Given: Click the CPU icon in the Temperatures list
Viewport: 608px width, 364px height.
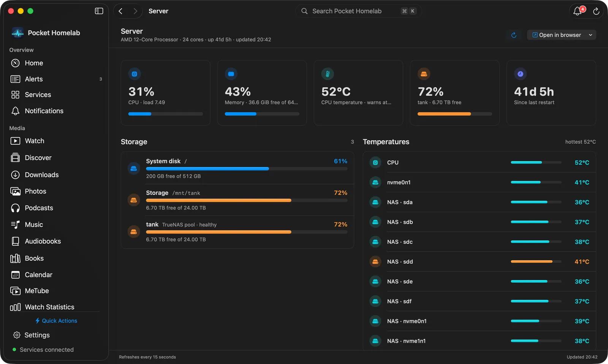Looking at the screenshot, I should coord(375,162).
